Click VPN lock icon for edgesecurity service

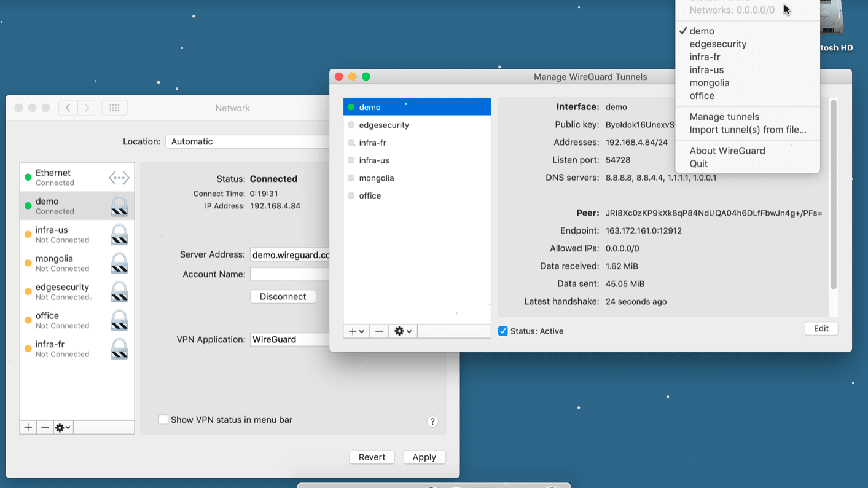coord(119,292)
